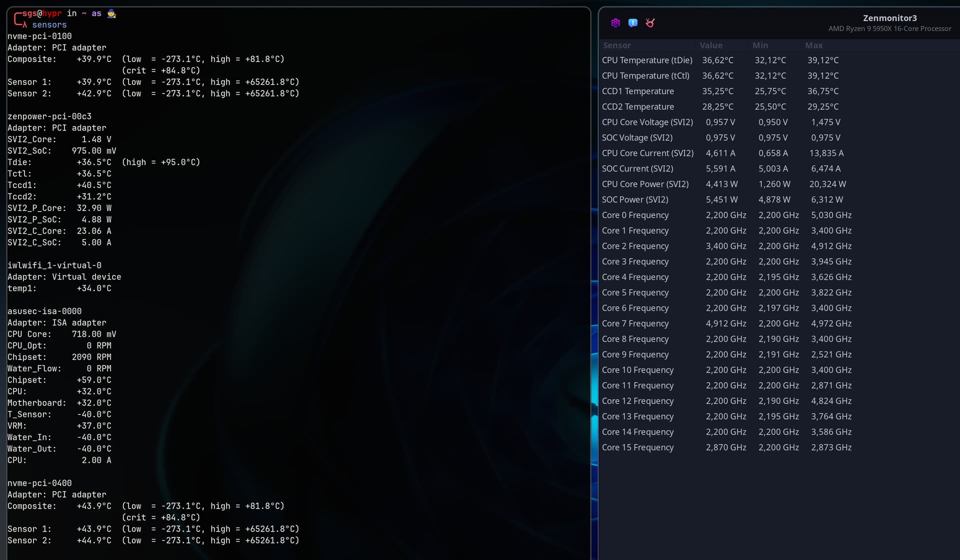The image size is (960, 560).
Task: Select the CPU Temperature (tDie) row
Action: (647, 60)
